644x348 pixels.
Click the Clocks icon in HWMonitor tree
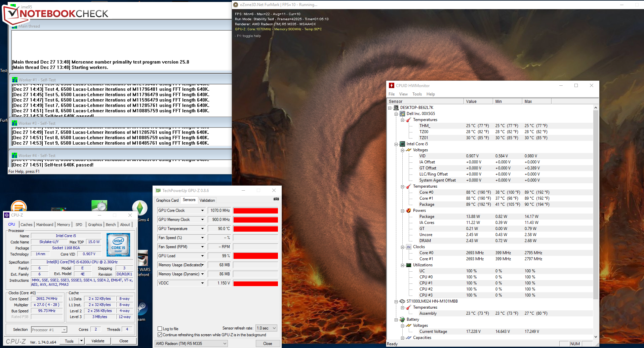(x=409, y=247)
